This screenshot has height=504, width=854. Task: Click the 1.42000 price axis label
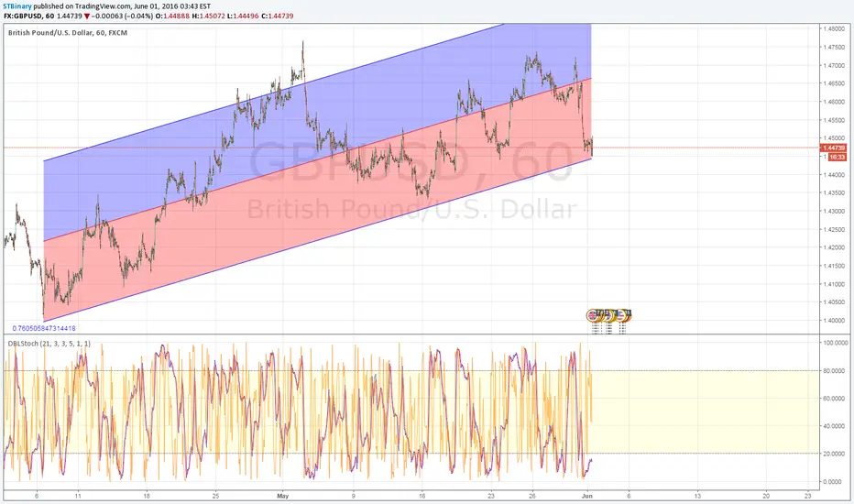(834, 248)
